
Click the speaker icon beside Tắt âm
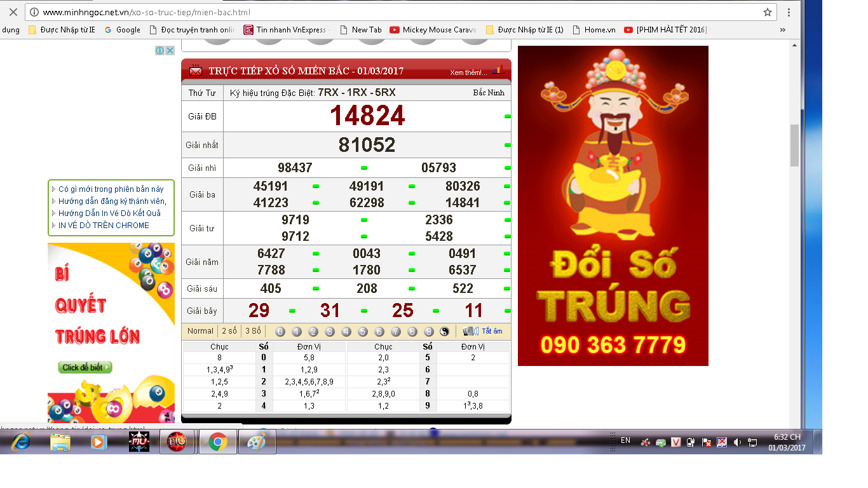pos(471,331)
